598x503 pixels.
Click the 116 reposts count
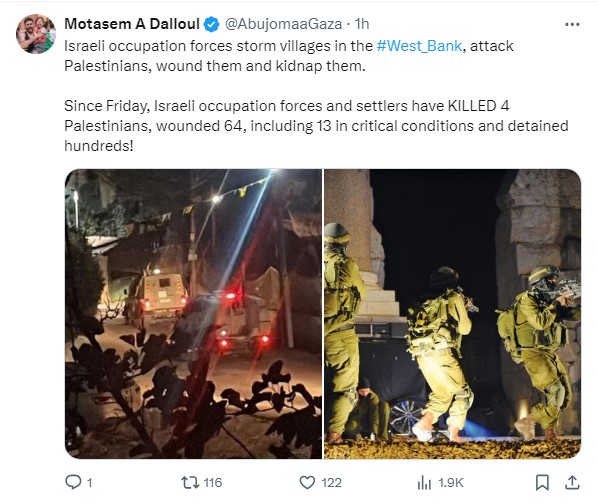click(213, 483)
